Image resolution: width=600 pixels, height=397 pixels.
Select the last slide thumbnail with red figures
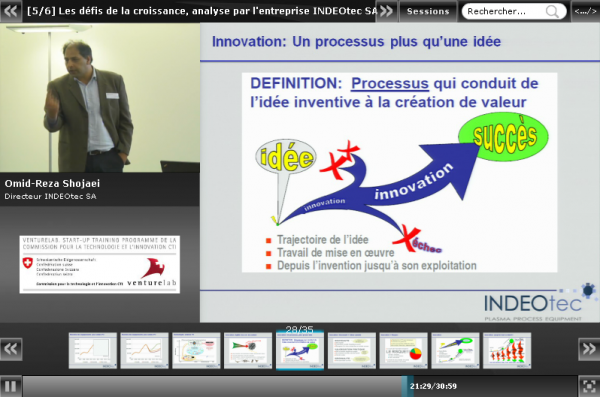coord(507,350)
